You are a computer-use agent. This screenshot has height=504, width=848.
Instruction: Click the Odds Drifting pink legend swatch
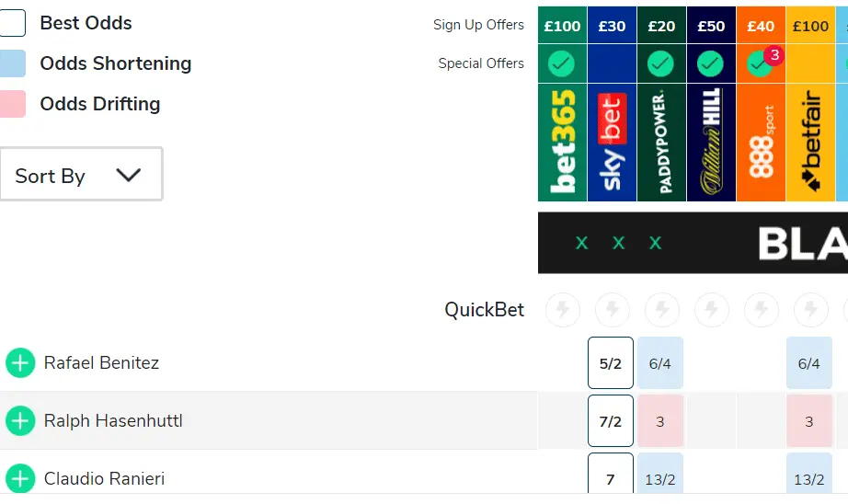(13, 104)
